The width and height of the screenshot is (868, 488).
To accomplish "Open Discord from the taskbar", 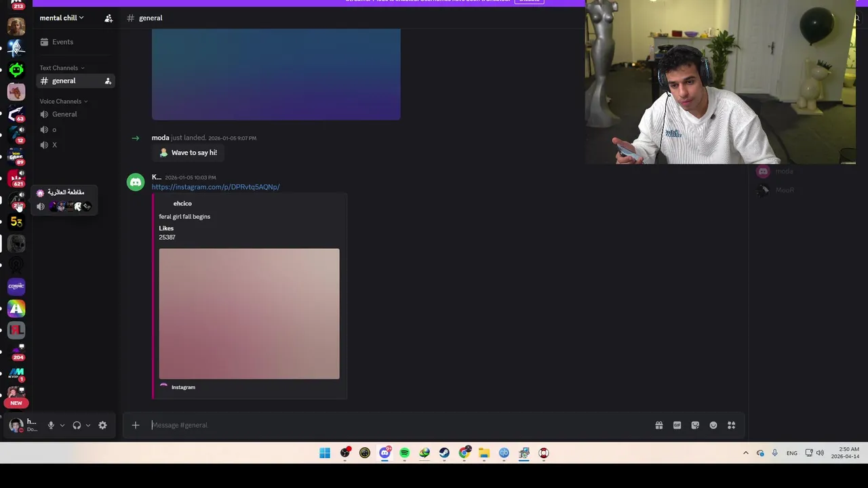I will (384, 453).
